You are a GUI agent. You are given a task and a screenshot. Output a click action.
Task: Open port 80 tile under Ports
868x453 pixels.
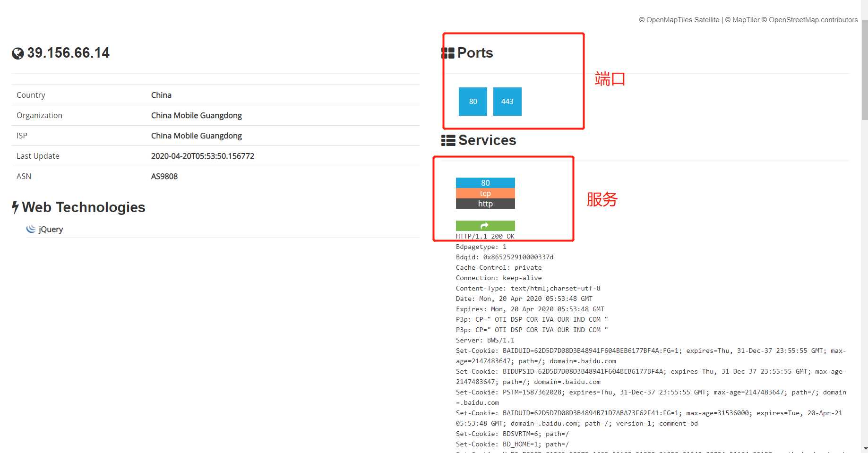(x=473, y=102)
